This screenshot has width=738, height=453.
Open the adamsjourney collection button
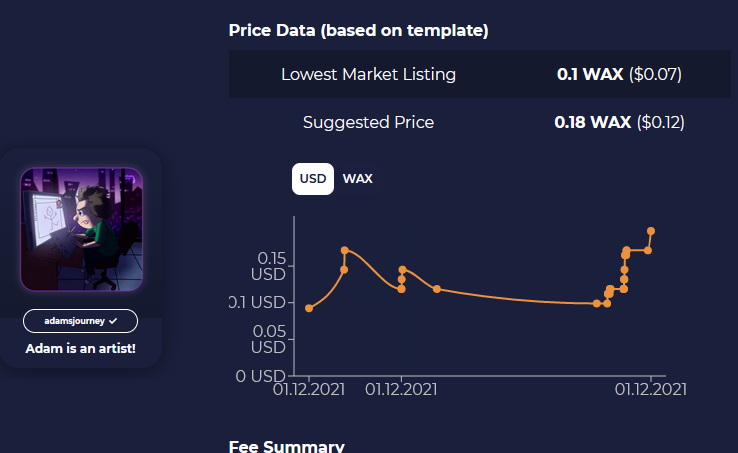(80, 321)
